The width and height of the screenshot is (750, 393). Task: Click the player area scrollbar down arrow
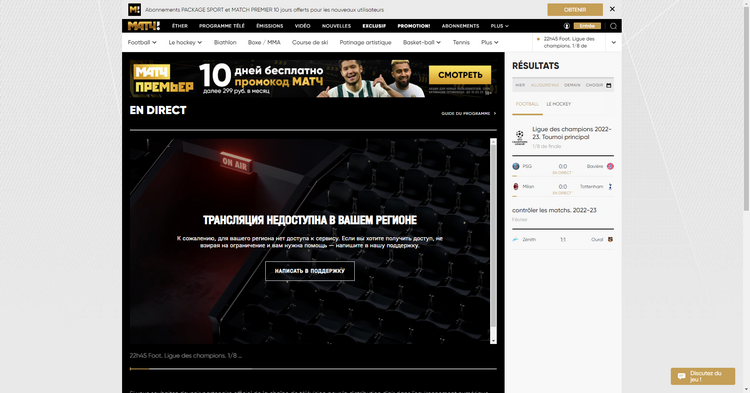494,341
